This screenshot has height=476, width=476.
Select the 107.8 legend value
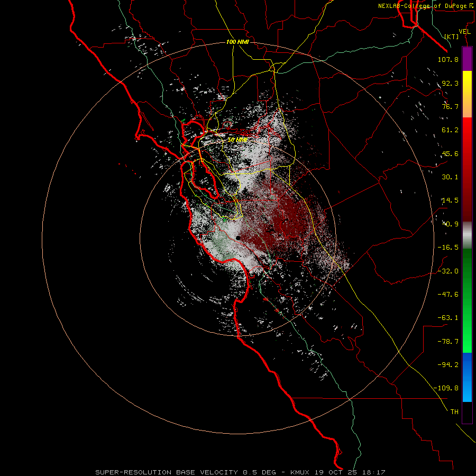click(x=448, y=59)
